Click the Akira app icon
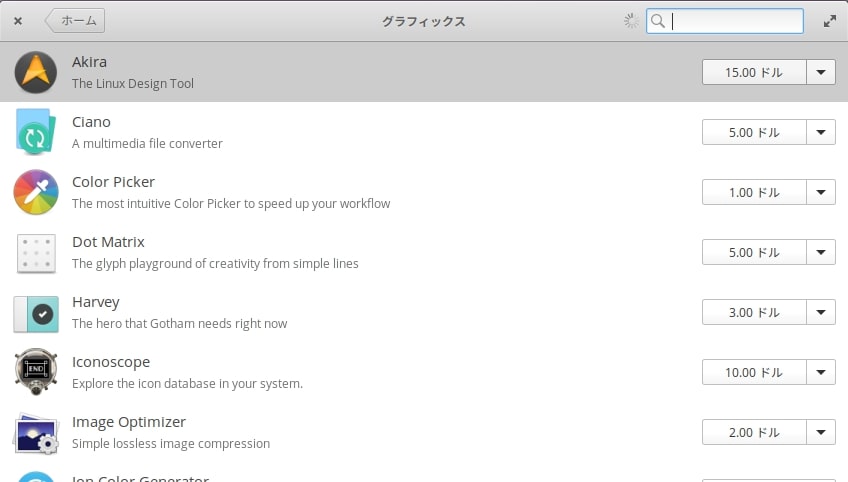The height and width of the screenshot is (482, 848). [35, 72]
